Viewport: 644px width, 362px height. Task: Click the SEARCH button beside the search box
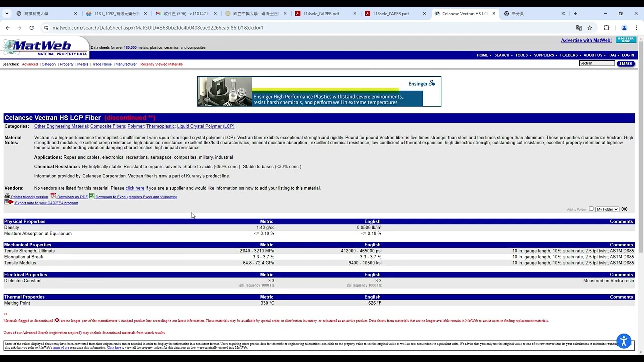tap(625, 64)
